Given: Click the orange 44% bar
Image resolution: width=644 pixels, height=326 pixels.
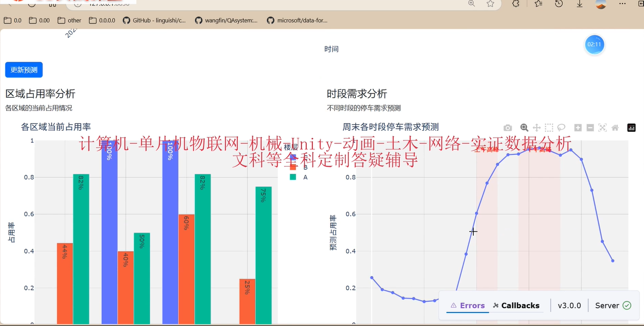Looking at the screenshot, I should pyautogui.click(x=65, y=284).
